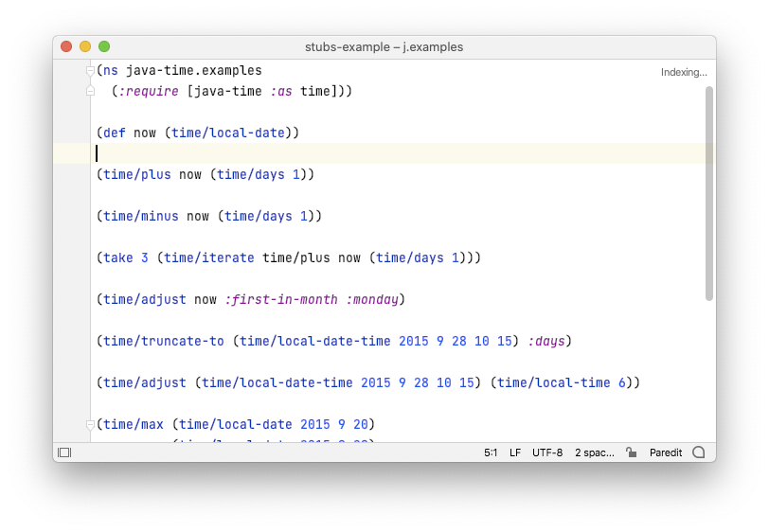Click time/local-date in the def form
Viewport: 769px width, 532px height.
228,133
